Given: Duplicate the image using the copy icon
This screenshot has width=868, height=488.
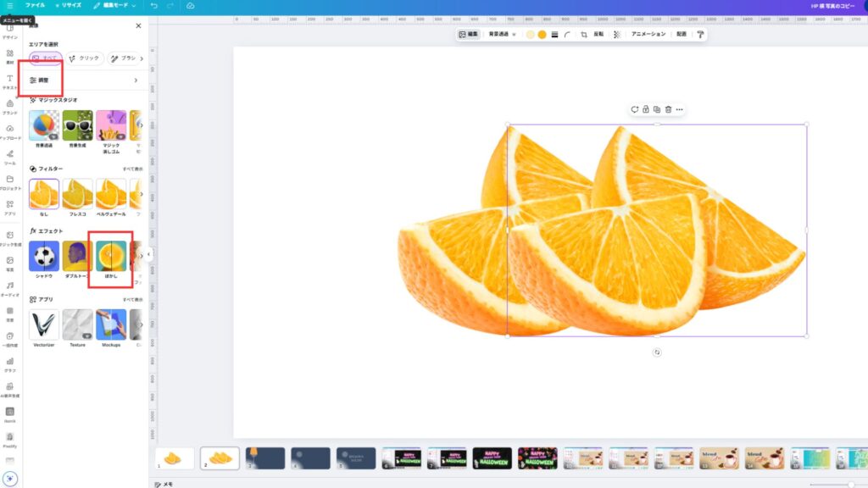Looking at the screenshot, I should click(657, 109).
